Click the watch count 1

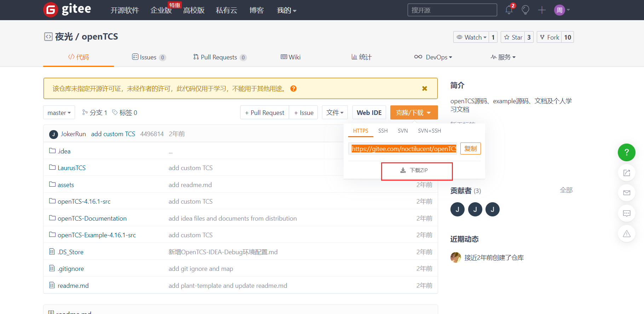493,37
